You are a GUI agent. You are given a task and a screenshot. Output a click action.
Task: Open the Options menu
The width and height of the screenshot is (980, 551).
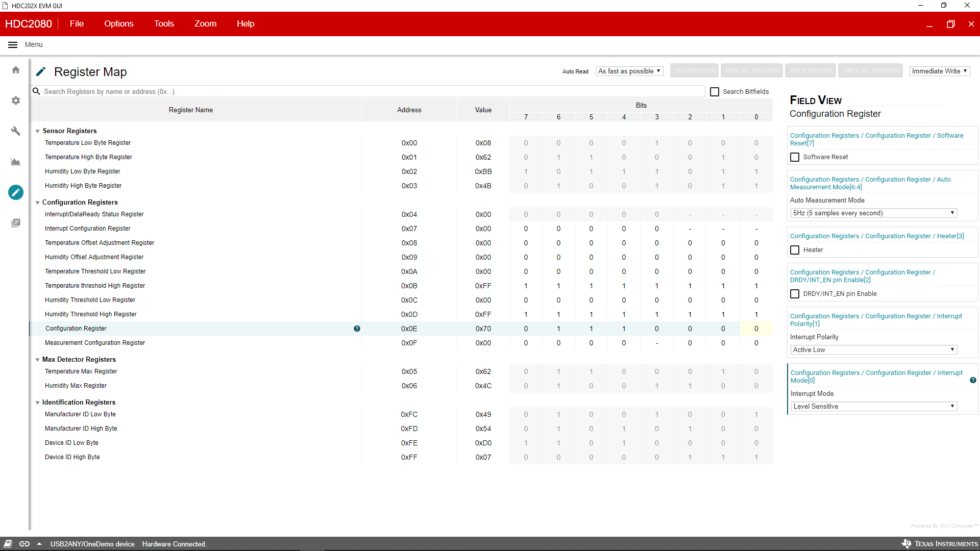tap(119, 24)
